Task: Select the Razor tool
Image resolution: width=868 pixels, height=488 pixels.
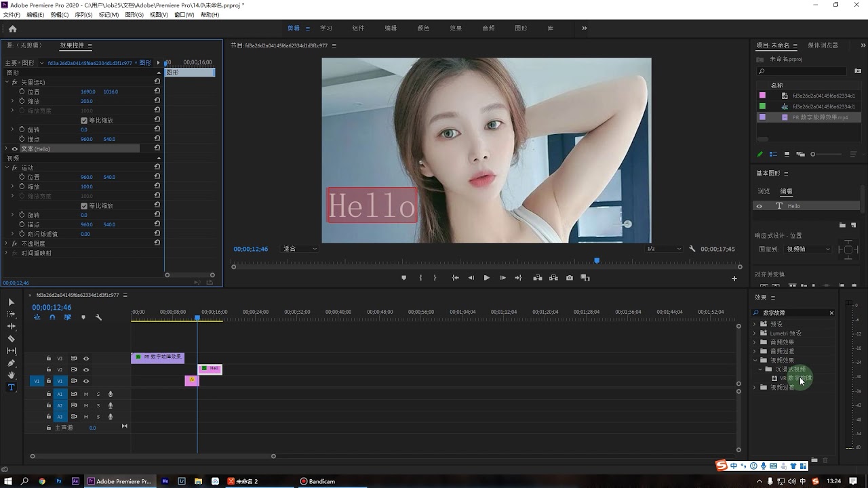Action: click(x=11, y=338)
